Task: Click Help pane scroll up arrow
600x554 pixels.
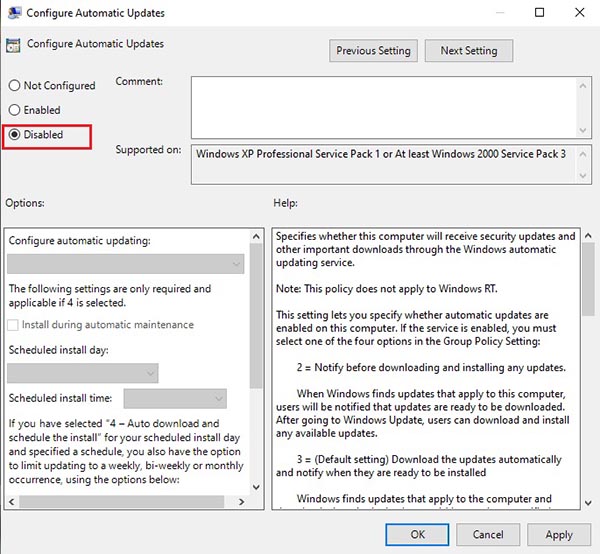Action: pyautogui.click(x=588, y=236)
